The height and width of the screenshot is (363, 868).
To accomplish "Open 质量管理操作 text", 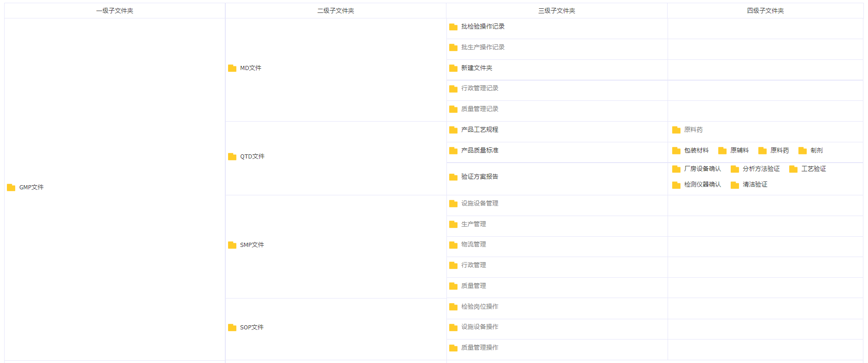I will pyautogui.click(x=480, y=347).
